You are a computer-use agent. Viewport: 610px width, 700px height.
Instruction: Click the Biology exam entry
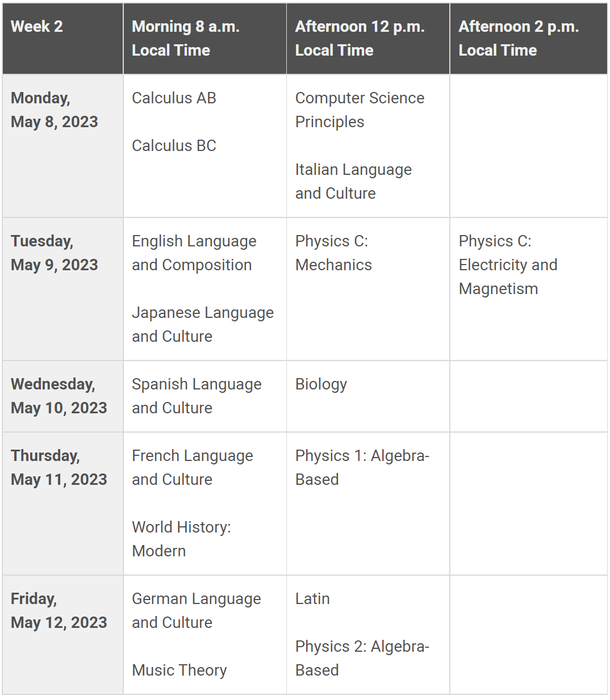click(321, 384)
